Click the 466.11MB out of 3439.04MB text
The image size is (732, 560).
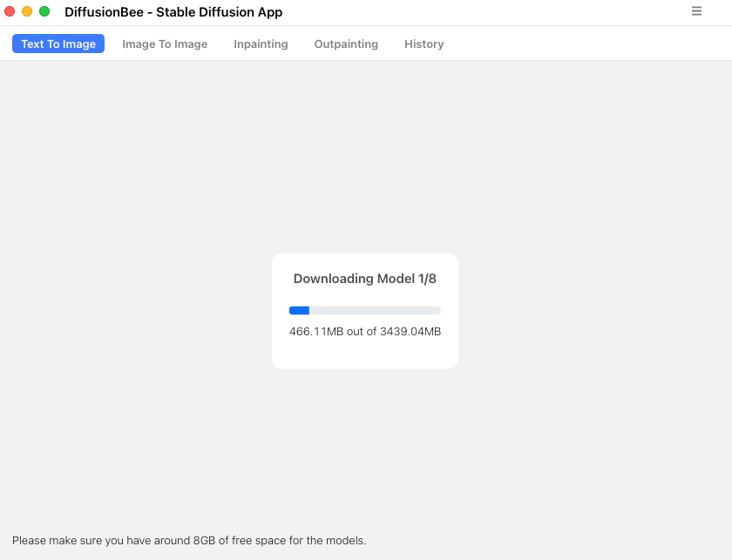[364, 331]
